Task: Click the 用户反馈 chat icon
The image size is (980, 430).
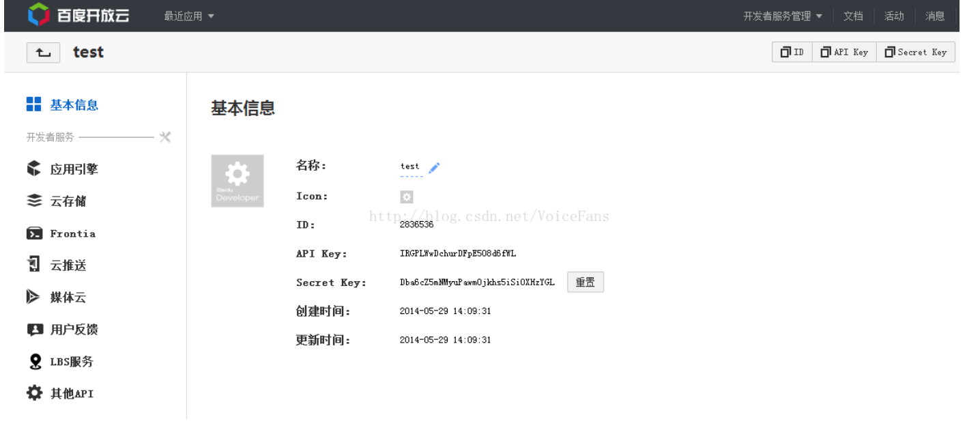Action: point(34,330)
